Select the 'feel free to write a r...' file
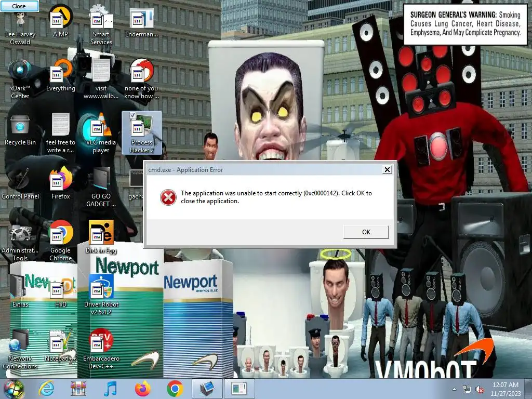 tap(60, 133)
